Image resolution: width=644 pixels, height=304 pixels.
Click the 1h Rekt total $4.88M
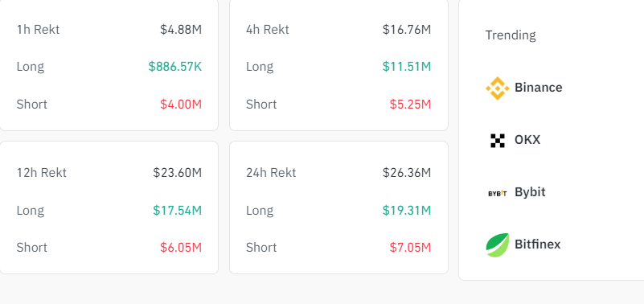coord(181,30)
